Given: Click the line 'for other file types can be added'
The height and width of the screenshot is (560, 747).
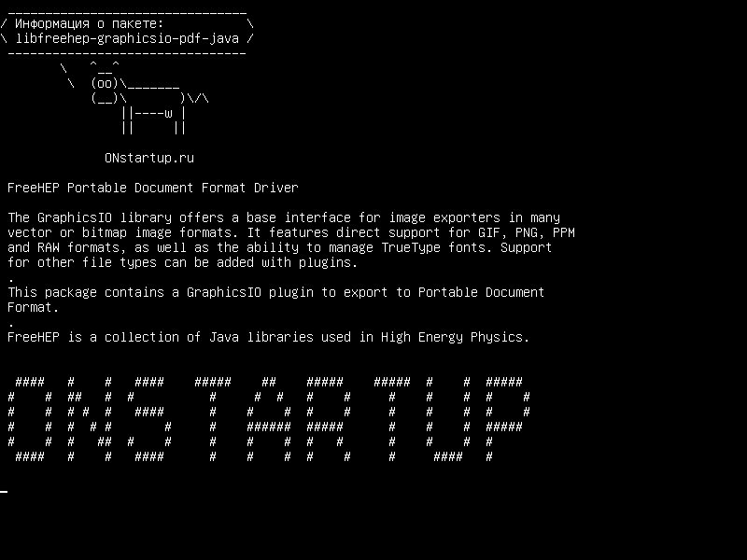Looking at the screenshot, I should 182,262.
